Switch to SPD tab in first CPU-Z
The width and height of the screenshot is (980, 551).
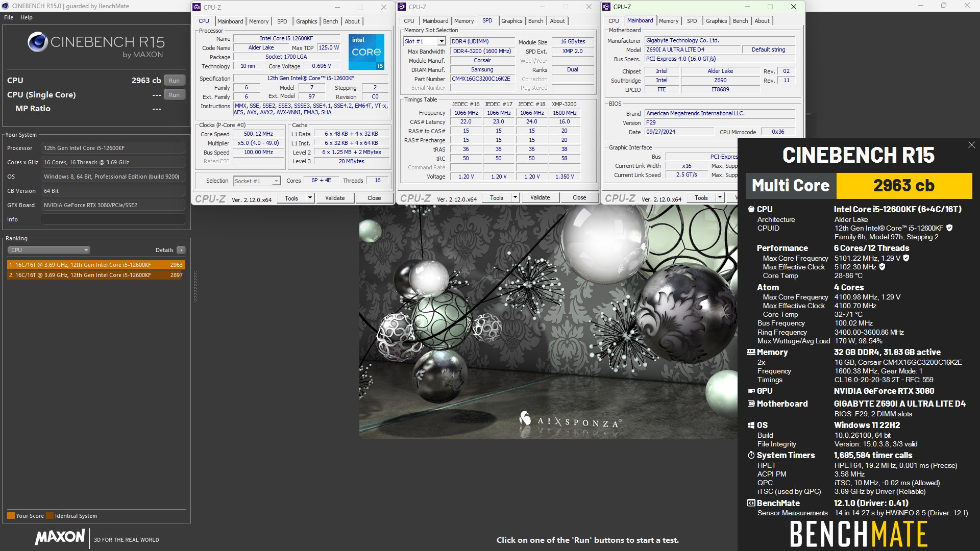coord(282,21)
